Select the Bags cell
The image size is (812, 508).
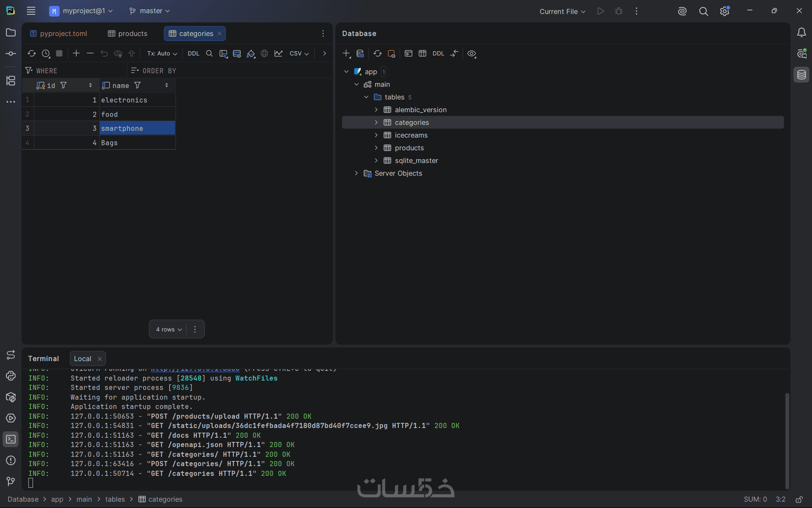(x=137, y=143)
